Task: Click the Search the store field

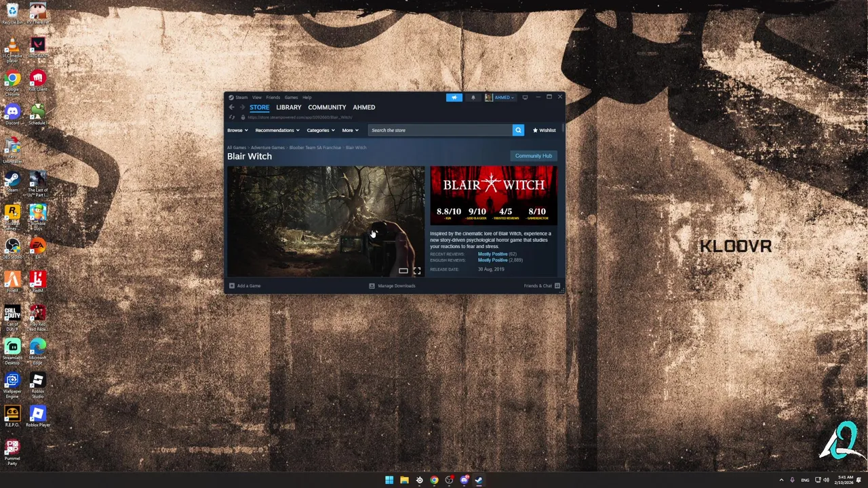Action: (440, 130)
